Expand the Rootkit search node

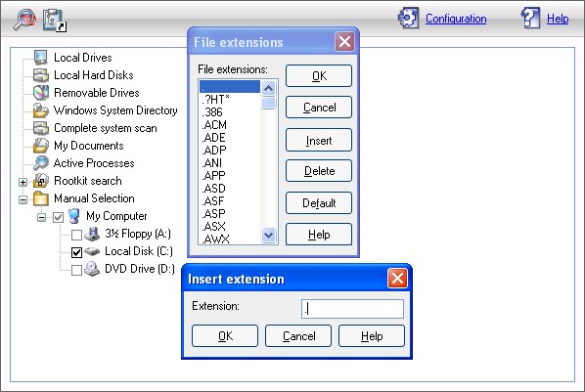(x=22, y=182)
